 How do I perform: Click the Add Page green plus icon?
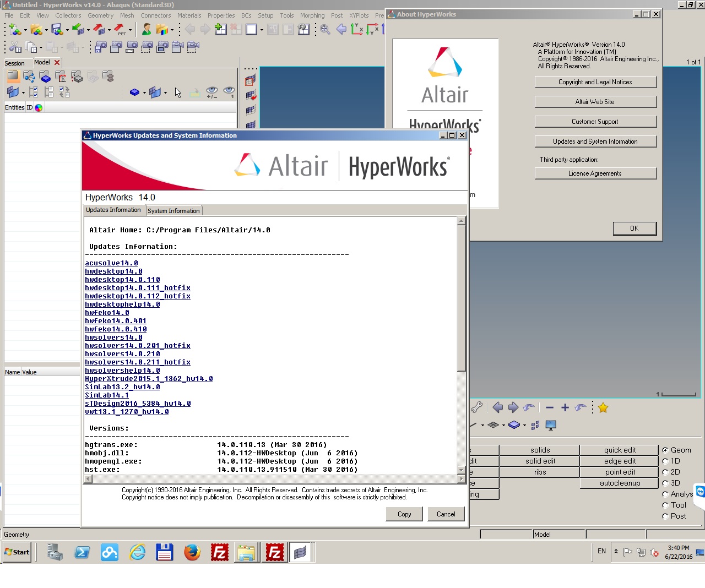tap(220, 29)
